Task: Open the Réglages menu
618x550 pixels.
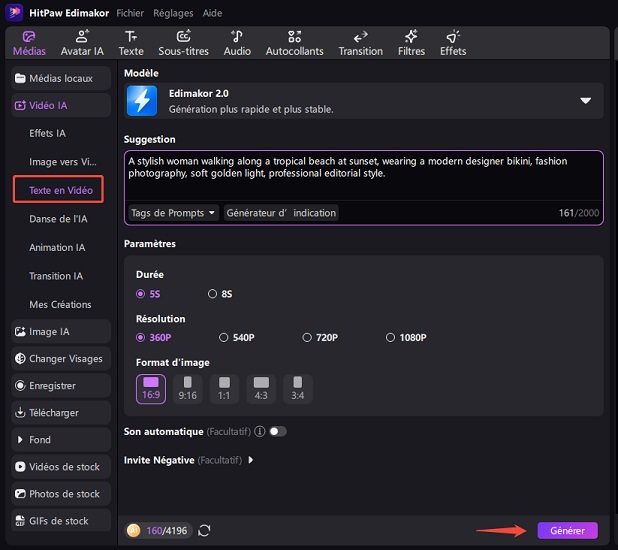Action: pos(173,13)
